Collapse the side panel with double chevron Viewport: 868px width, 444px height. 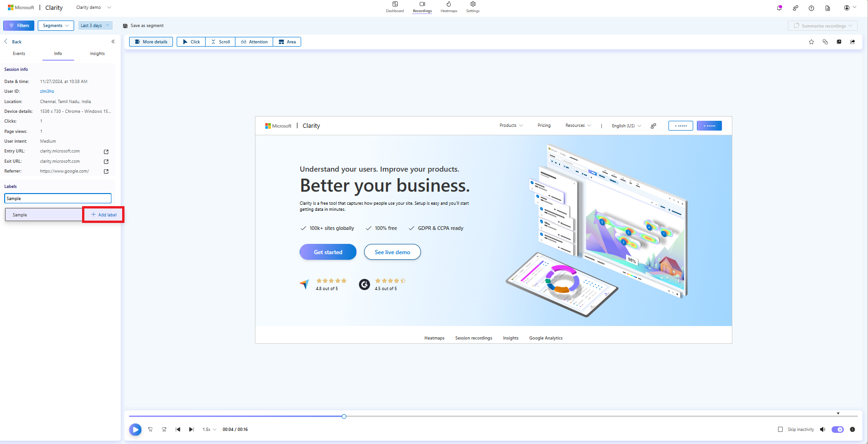tap(113, 42)
